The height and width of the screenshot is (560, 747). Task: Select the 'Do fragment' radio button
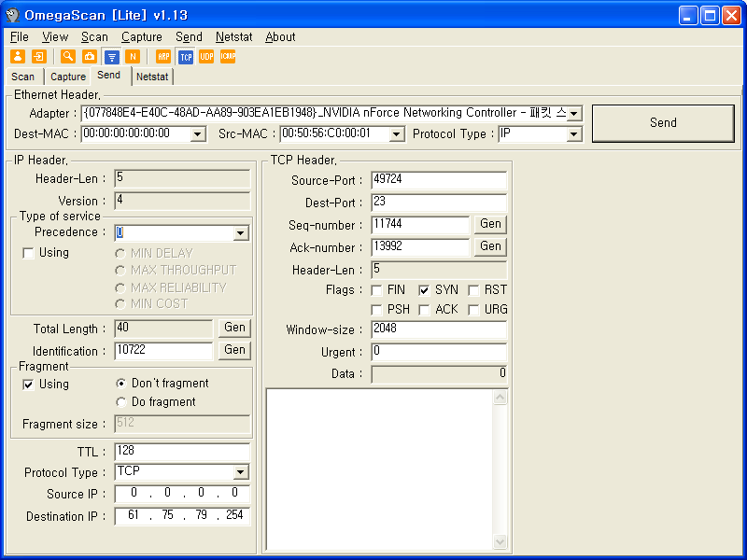[x=121, y=402]
